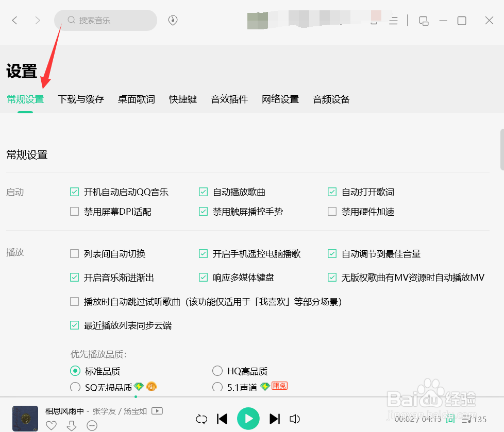Toggle 自动打开歌词 checkbox
The width and height of the screenshot is (504, 432).
click(332, 192)
